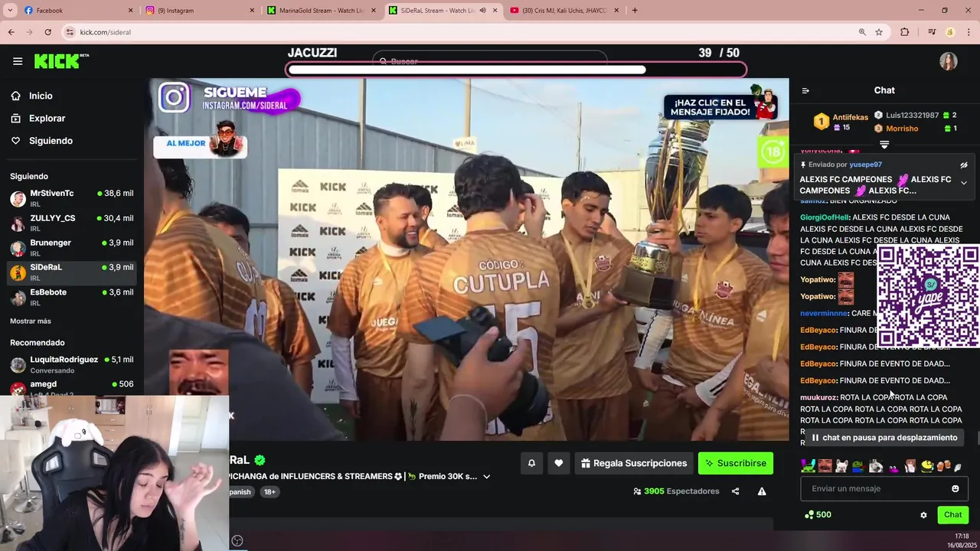Screen dimensions: 980x551
Task: Open recommended channel LuquitaRodriguez
Action: pyautogui.click(x=72, y=364)
